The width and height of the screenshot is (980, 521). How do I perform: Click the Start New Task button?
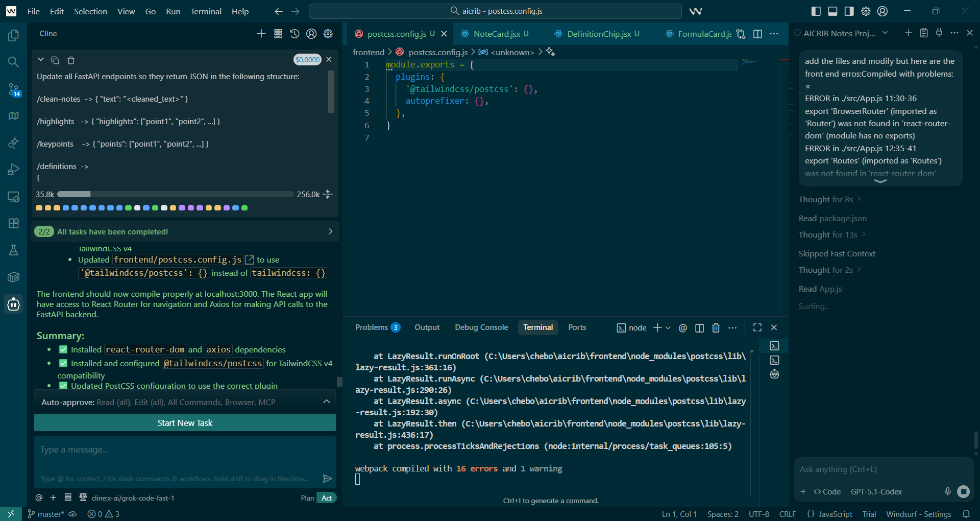coord(185,422)
